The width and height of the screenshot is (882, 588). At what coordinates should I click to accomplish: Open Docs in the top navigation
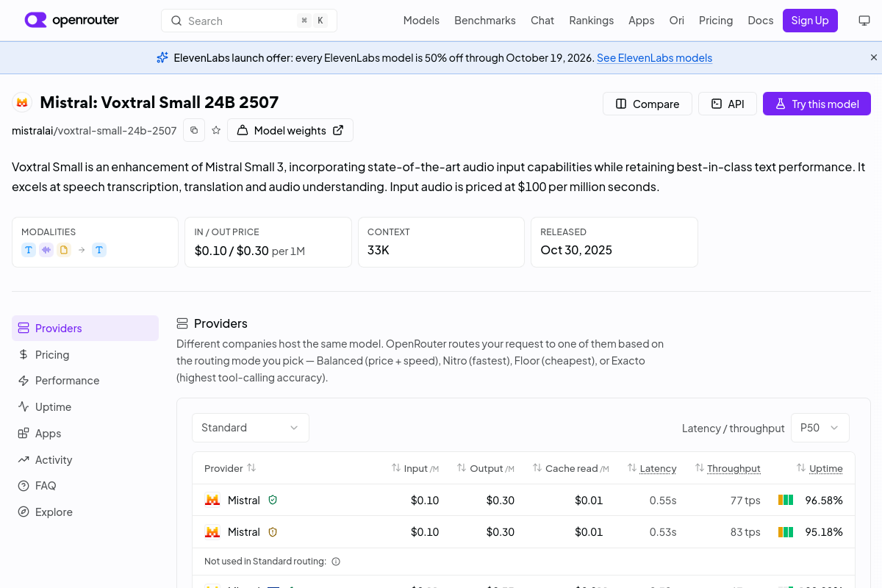[x=761, y=21]
